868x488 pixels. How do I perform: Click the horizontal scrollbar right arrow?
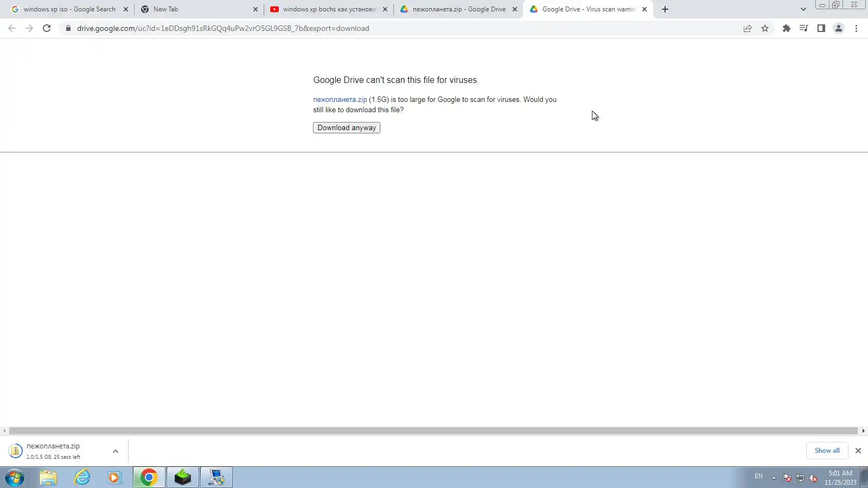863,431
